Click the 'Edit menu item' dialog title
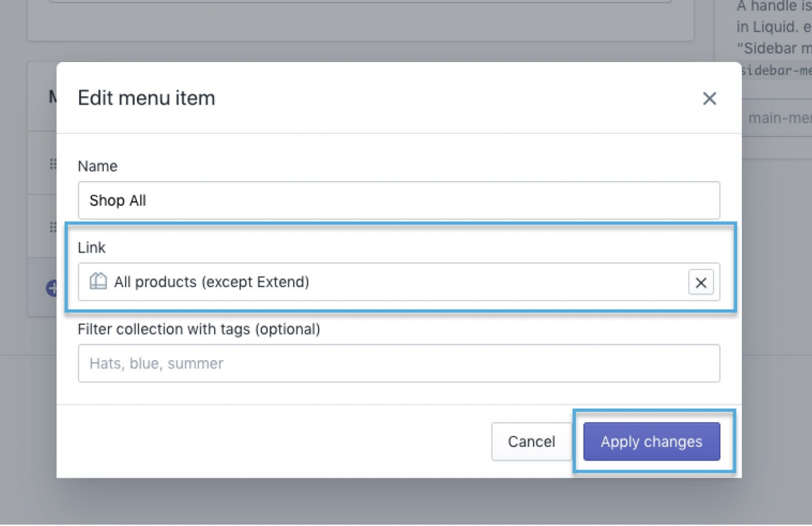 [147, 98]
